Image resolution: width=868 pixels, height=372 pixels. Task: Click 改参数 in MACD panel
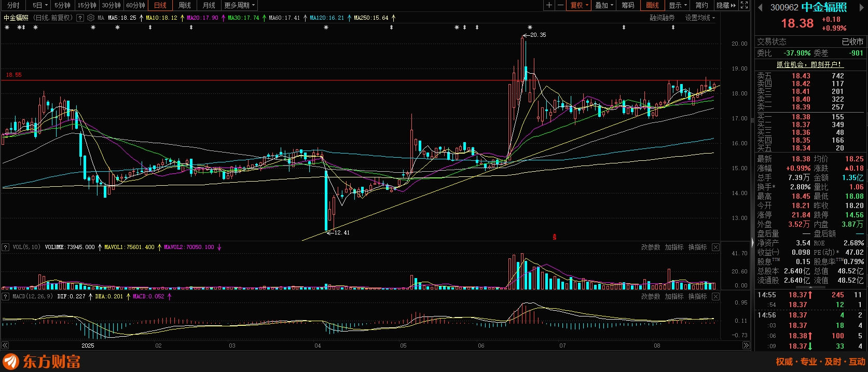point(651,296)
